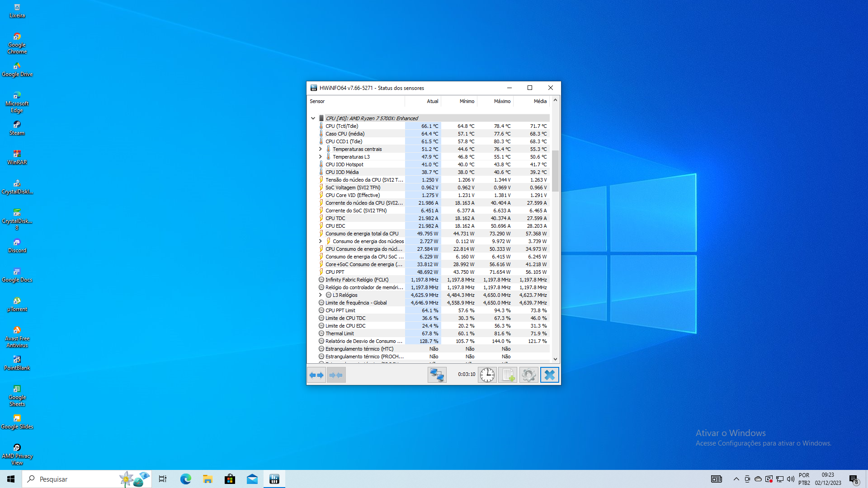Viewport: 868px width, 488px height.
Task: Open Avast Free Antivirus shortcut
Action: [x=17, y=337]
